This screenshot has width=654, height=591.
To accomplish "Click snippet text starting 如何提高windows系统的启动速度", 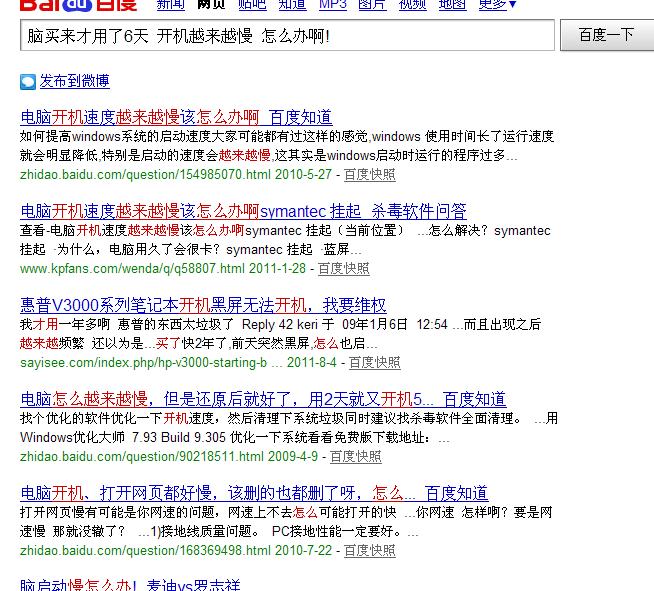I will click(287, 146).
